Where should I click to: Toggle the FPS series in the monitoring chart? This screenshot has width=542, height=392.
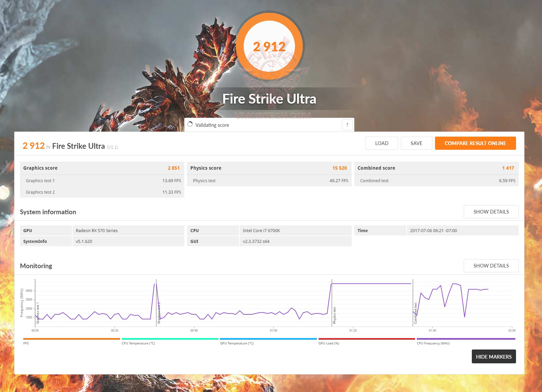[x=71, y=338]
